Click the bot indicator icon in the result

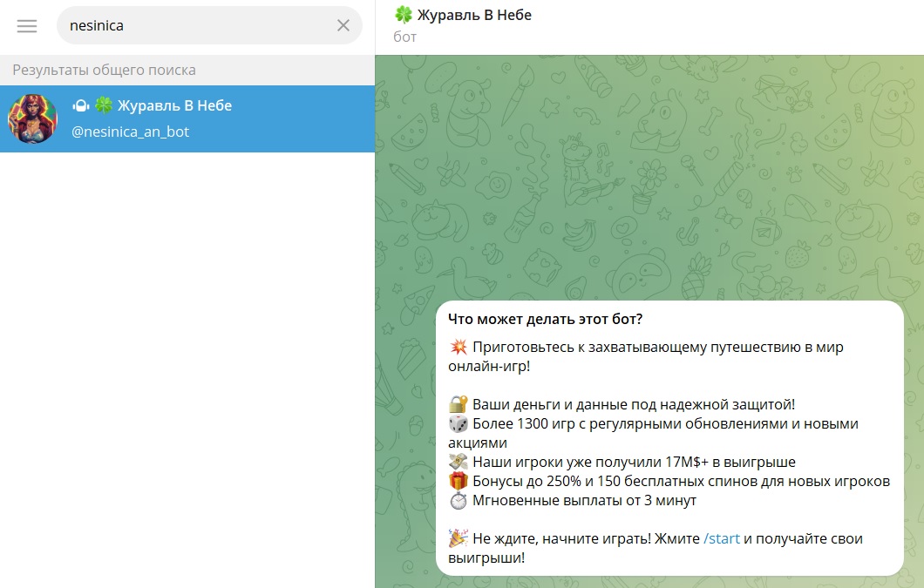point(81,105)
